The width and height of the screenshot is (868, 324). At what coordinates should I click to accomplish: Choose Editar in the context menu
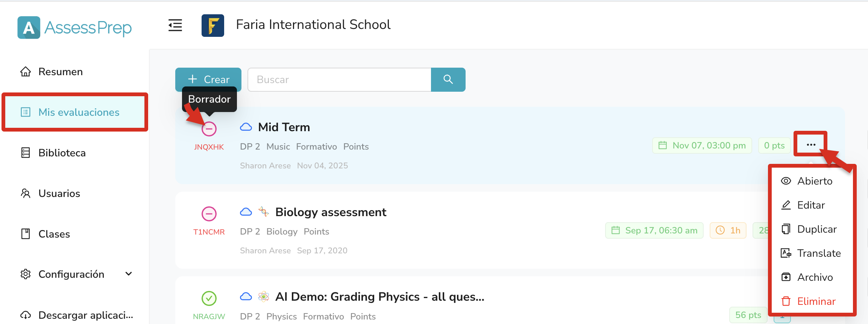click(x=811, y=205)
